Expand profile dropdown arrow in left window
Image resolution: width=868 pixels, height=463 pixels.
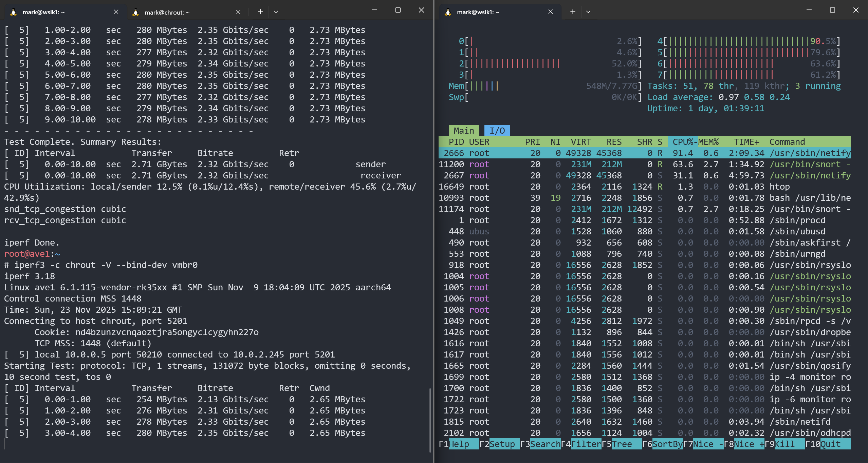tap(276, 12)
